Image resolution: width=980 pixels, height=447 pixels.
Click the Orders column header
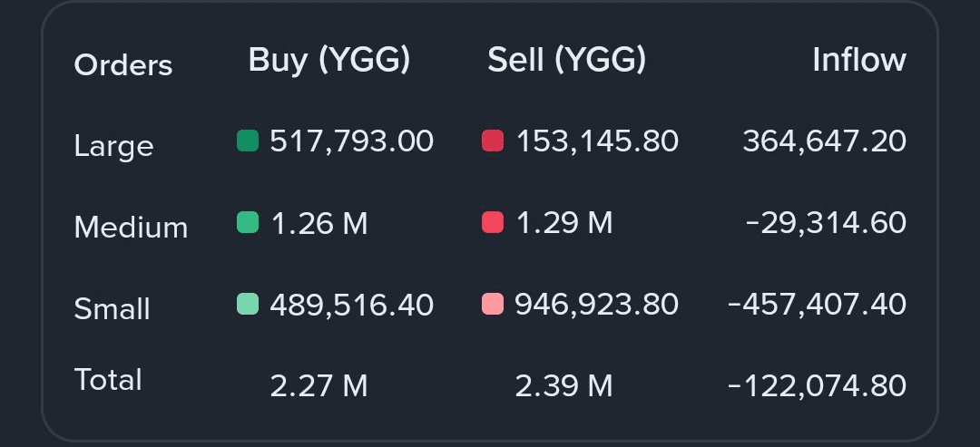pyautogui.click(x=123, y=65)
